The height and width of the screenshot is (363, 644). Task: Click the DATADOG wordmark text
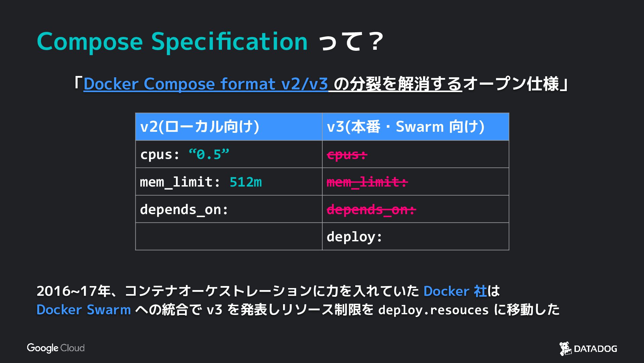coord(595,349)
